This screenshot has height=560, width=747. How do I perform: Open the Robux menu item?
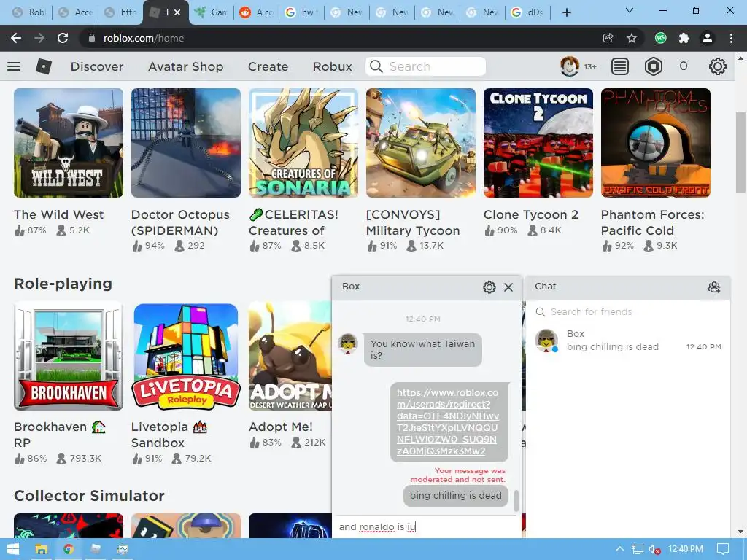(x=333, y=66)
